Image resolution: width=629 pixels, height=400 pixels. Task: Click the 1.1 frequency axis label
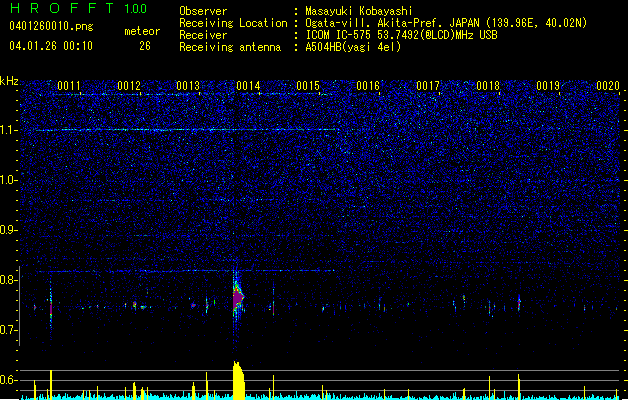9,130
